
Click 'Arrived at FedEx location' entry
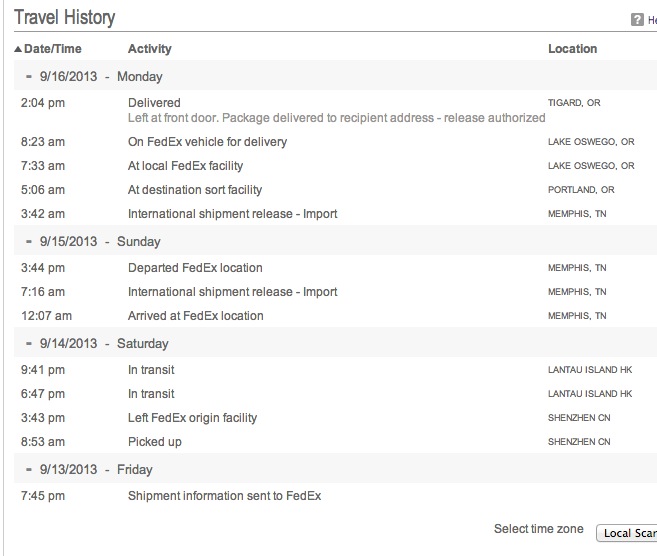coord(196,315)
